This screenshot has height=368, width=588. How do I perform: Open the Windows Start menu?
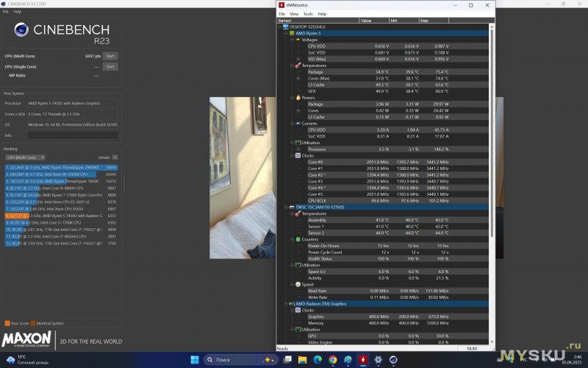[195, 360]
